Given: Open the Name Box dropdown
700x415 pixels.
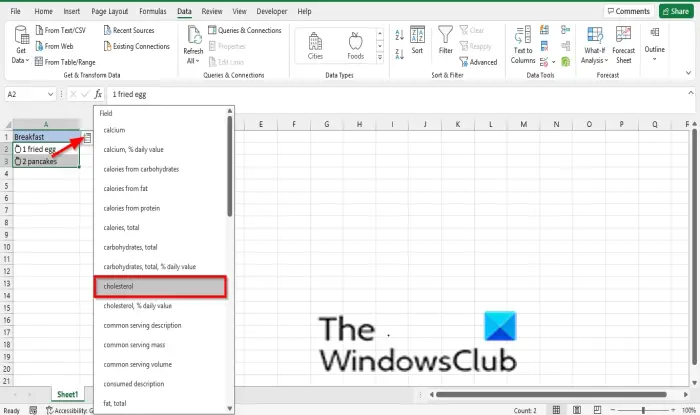Looking at the screenshot, I should pyautogui.click(x=50, y=94).
